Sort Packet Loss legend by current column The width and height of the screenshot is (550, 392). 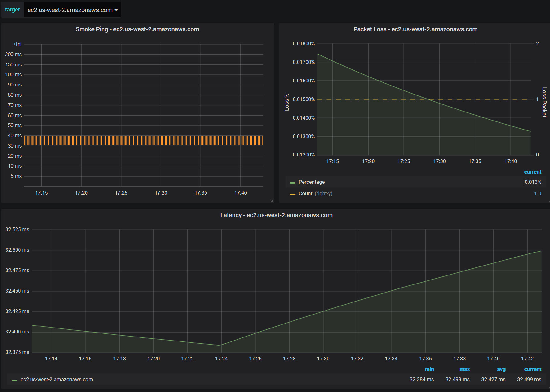(533, 172)
